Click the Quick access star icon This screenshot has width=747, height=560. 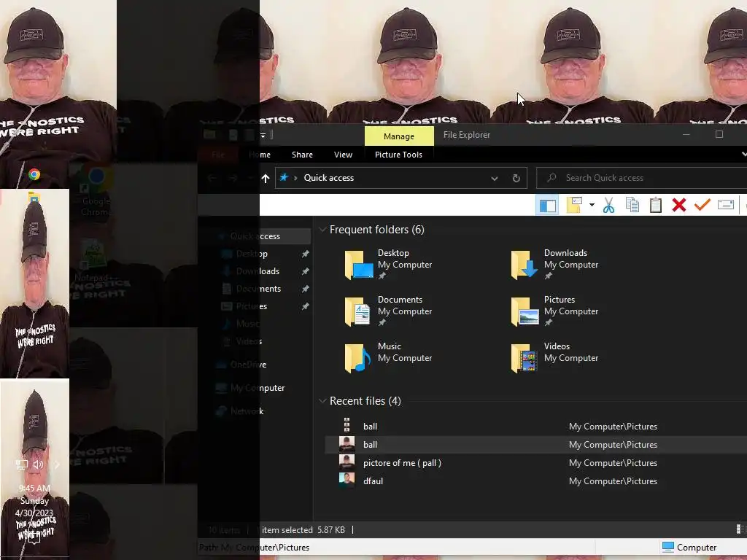[284, 178]
